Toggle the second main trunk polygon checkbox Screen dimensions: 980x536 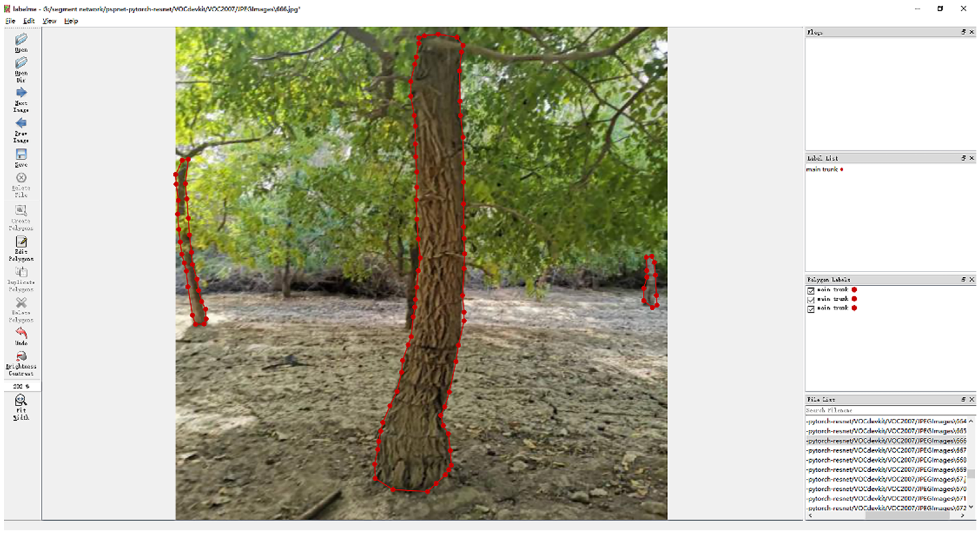tap(811, 300)
